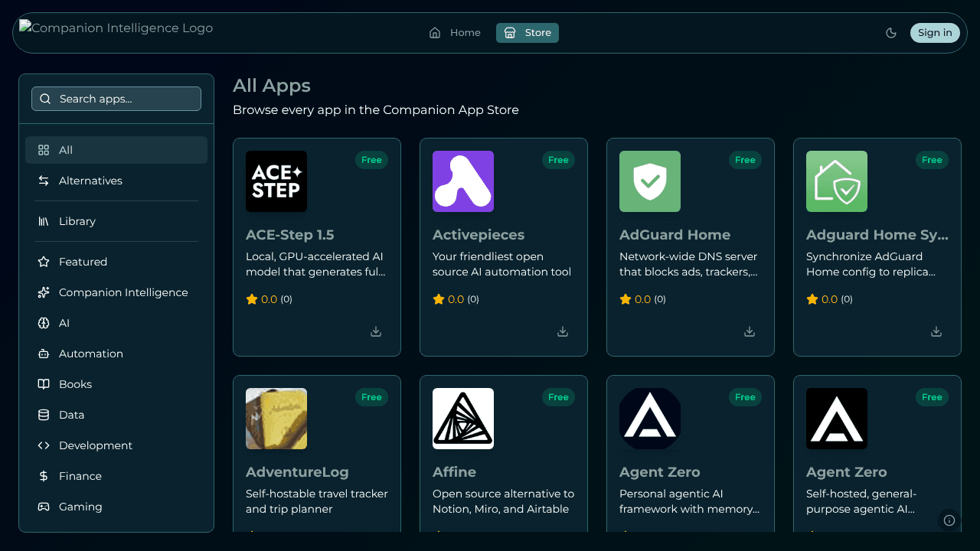
Task: Browse the Gaming category
Action: pyautogui.click(x=116, y=507)
